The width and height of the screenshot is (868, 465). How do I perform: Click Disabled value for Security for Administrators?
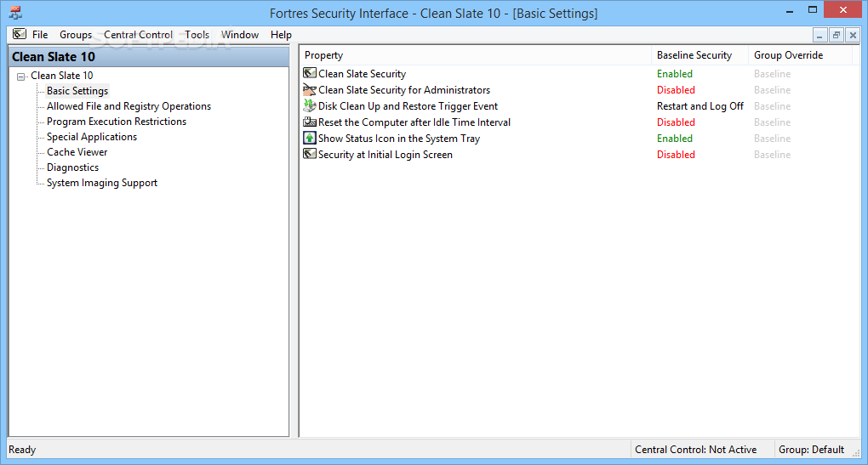(x=676, y=89)
